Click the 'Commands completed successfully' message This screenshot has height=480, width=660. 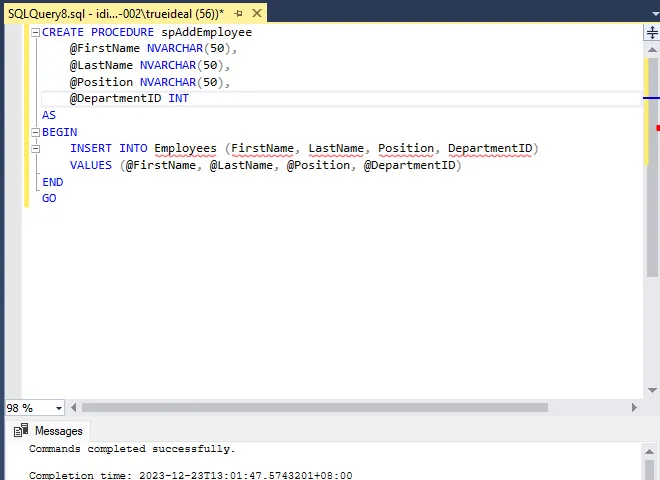132,450
